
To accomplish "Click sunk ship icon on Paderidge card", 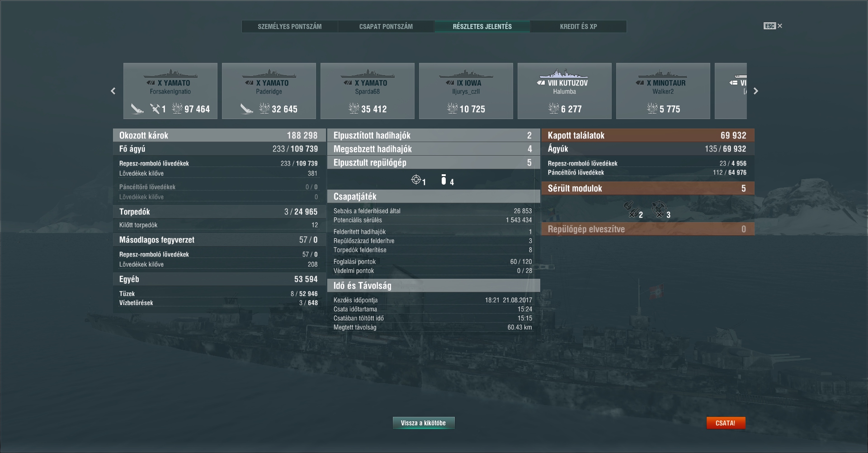I will point(247,109).
